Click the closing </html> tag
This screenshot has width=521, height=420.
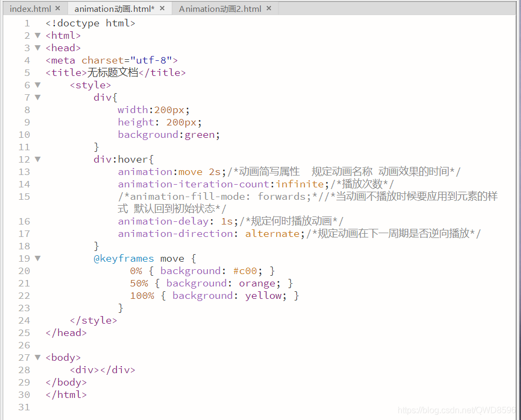[x=66, y=395]
